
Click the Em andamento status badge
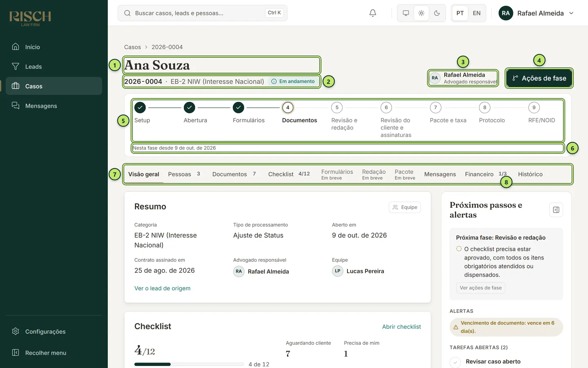click(293, 81)
